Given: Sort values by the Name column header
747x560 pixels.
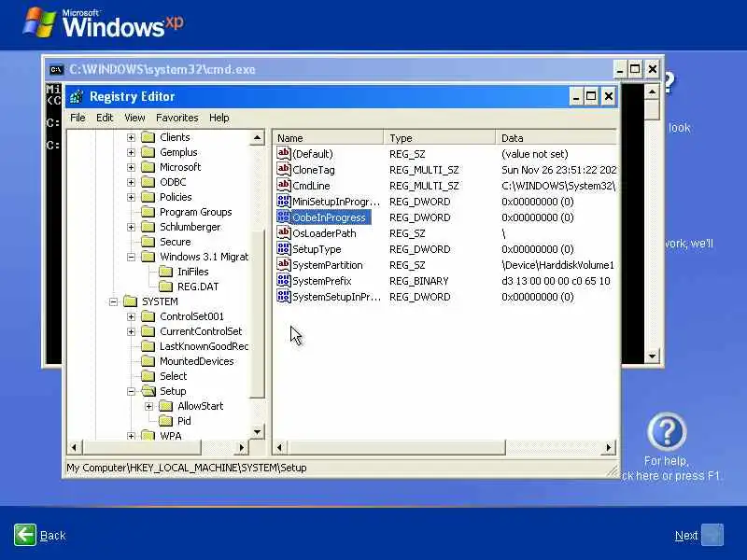Looking at the screenshot, I should click(x=329, y=137).
